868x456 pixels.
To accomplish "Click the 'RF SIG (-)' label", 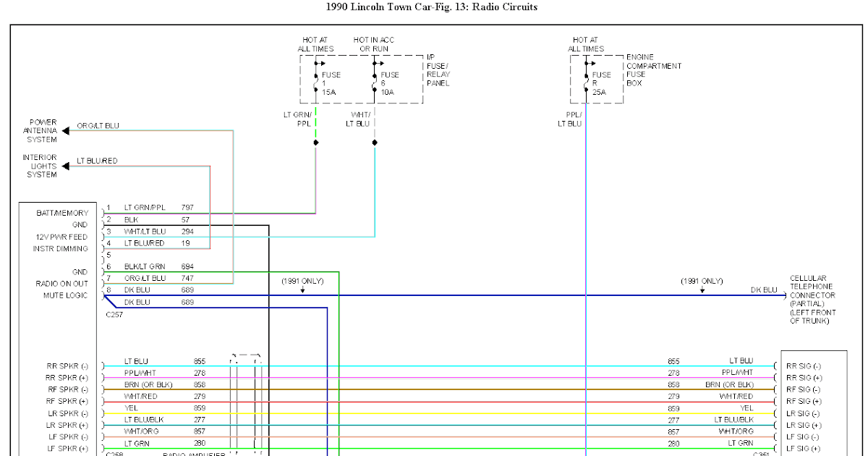I will coord(804,389).
